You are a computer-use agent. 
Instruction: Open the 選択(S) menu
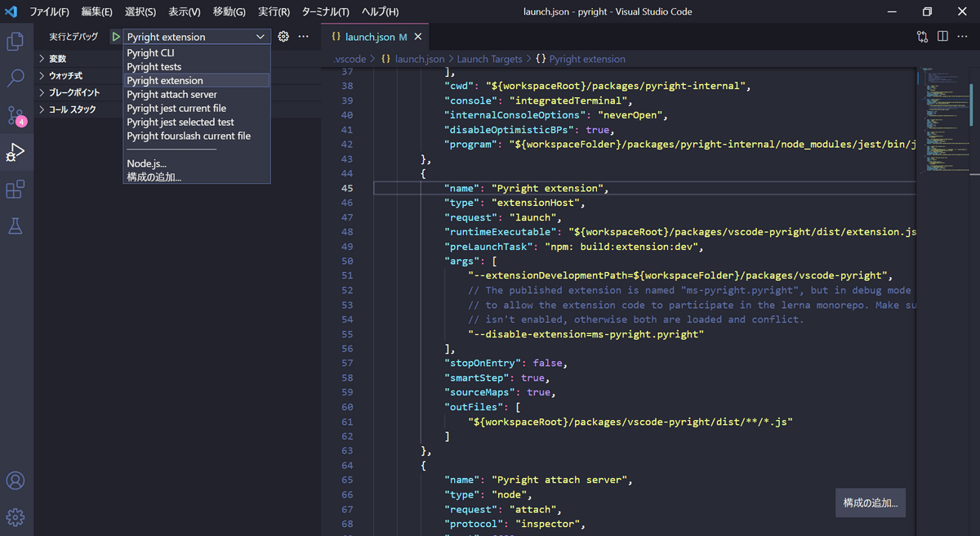pos(140,11)
